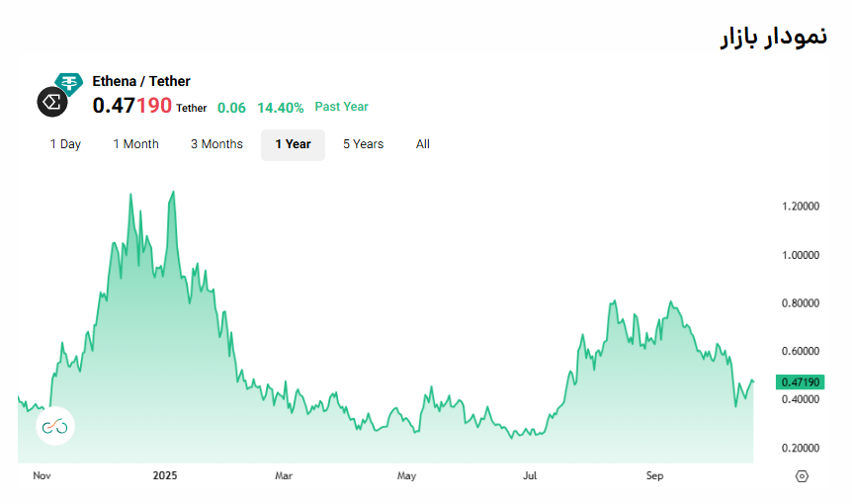Click the green Tether logo icon

69,83
